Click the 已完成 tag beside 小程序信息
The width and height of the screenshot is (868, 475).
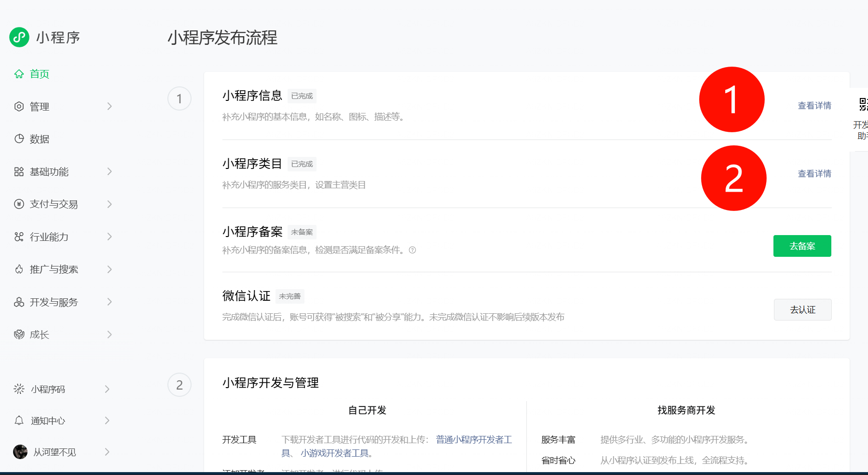(302, 96)
